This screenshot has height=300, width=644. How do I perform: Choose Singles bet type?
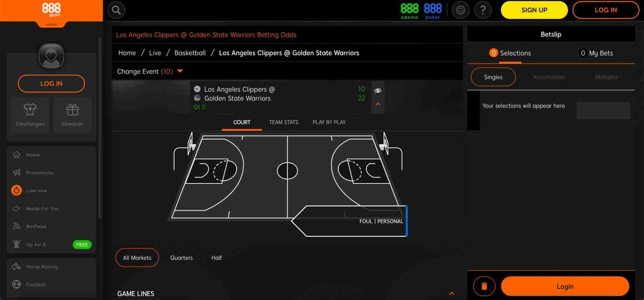pyautogui.click(x=493, y=77)
